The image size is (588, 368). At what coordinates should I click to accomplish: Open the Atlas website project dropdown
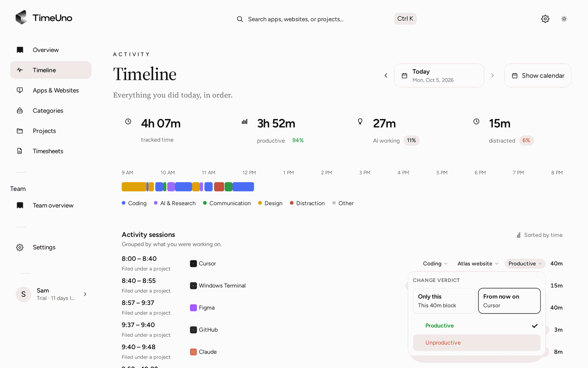(x=478, y=263)
